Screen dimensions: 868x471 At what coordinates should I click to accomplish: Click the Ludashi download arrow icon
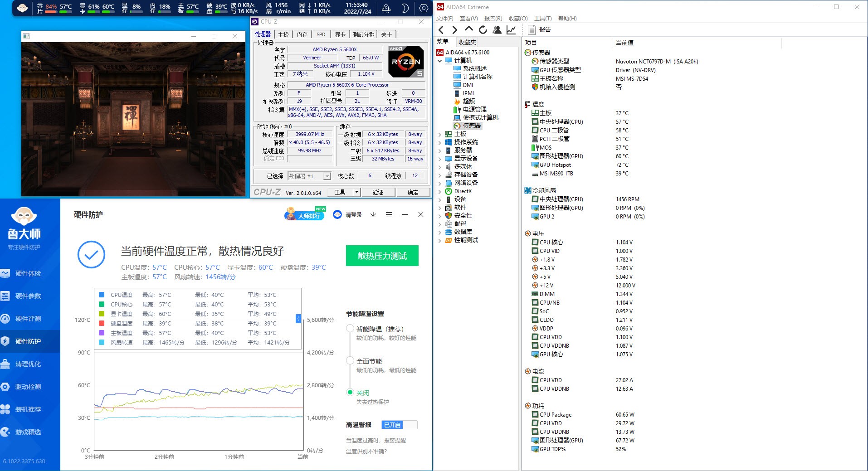(373, 215)
